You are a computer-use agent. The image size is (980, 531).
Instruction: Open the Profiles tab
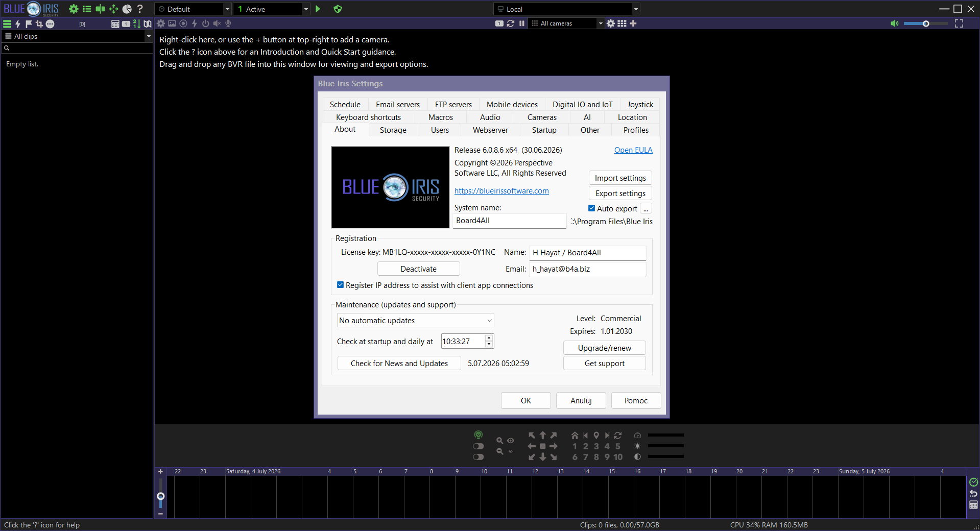(x=636, y=130)
